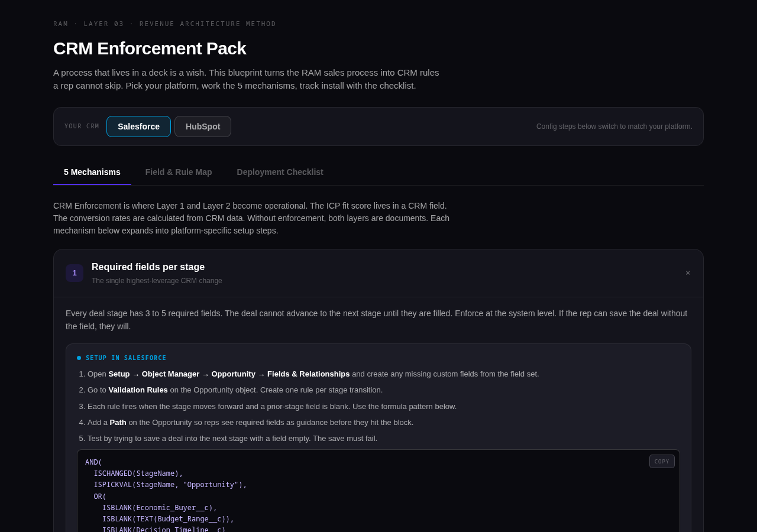Click the RAM · LAYER 03 breadcrumb text
The height and width of the screenshot is (532, 757).
click(x=165, y=24)
